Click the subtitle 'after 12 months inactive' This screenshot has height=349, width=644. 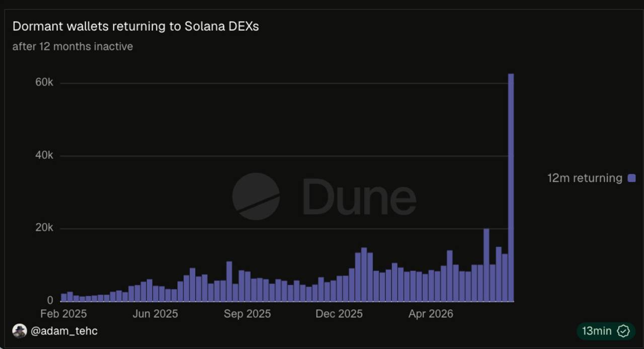click(x=72, y=46)
